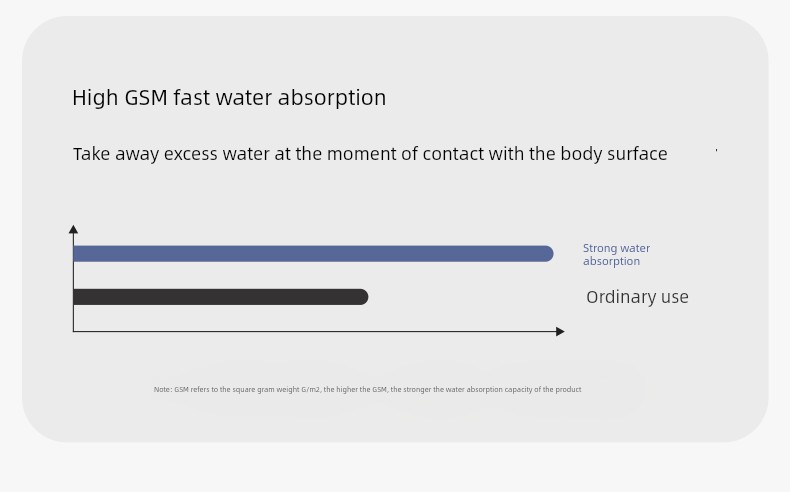Image resolution: width=790 pixels, height=492 pixels.
Task: Select the blue strong absorption bar
Action: tap(313, 254)
